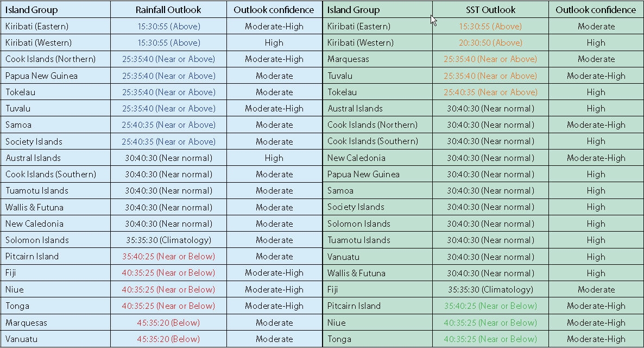
Task: Select Solomon Islands' 35:35:30 (Climatology) rainfall cell
Action: tap(168, 240)
